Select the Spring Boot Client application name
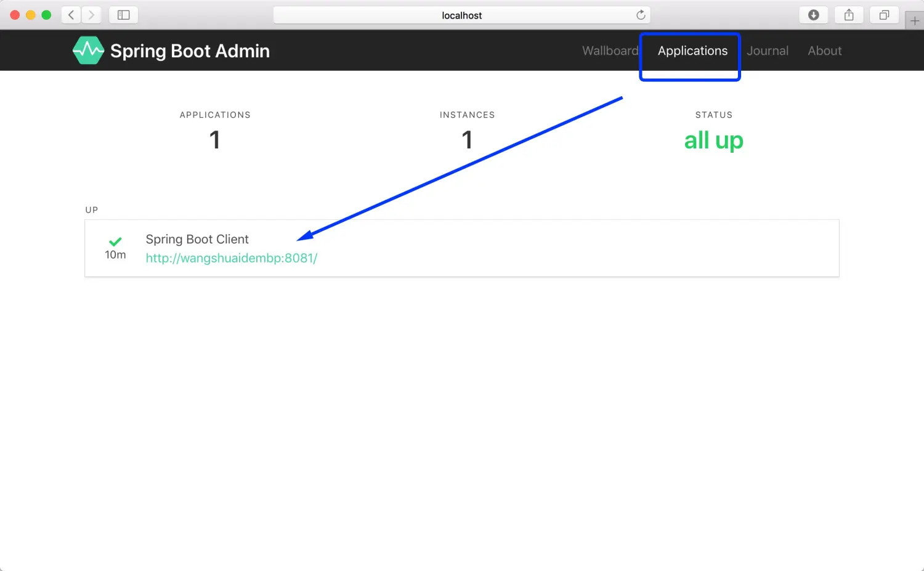Screen dimensions: 924x571 pyautogui.click(x=197, y=239)
